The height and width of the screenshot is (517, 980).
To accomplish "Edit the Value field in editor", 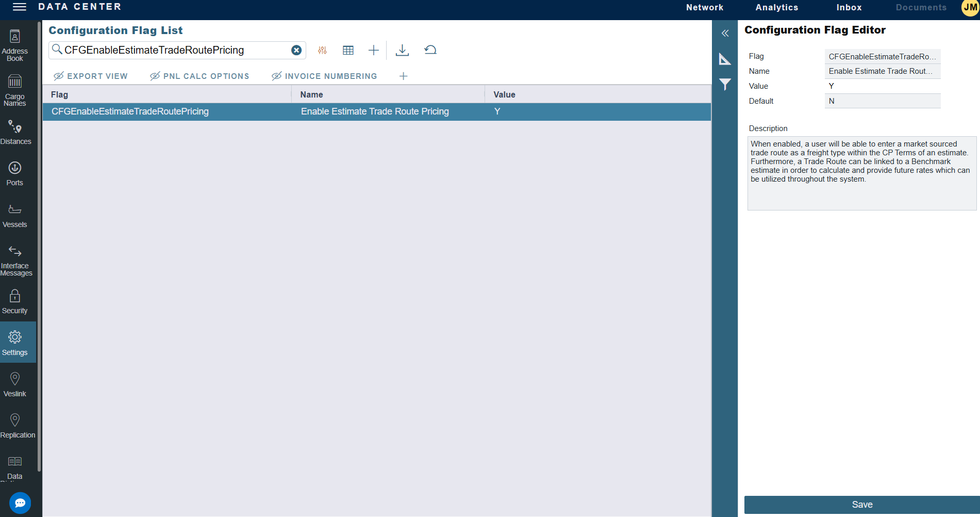I will [x=882, y=86].
